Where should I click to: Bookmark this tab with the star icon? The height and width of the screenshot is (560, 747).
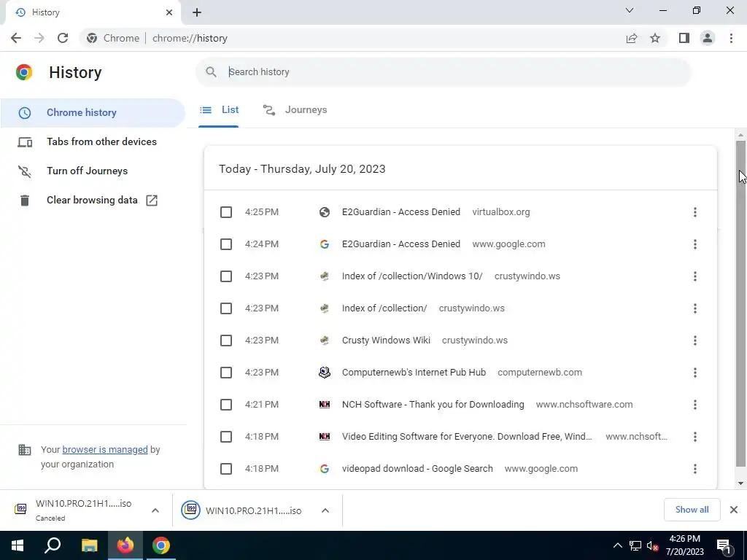click(x=655, y=38)
